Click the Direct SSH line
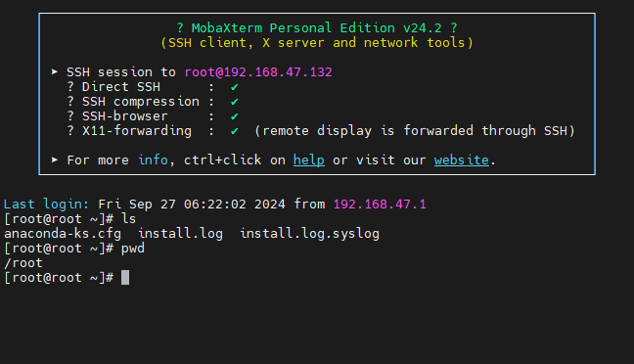This screenshot has height=364, width=634. click(153, 86)
